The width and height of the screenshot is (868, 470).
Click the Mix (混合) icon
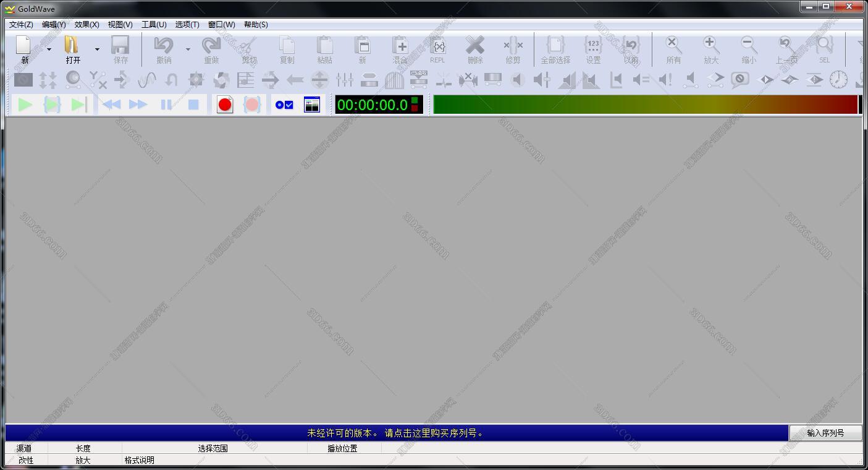point(400,45)
